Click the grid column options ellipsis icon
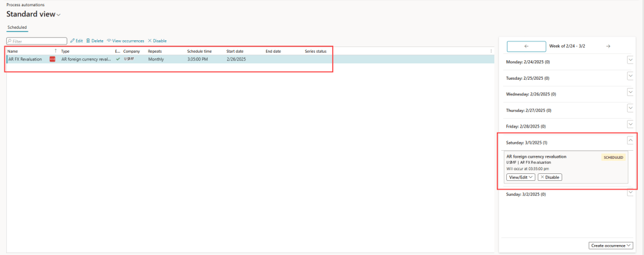Screen dimensions: 644x255 pyautogui.click(x=491, y=51)
